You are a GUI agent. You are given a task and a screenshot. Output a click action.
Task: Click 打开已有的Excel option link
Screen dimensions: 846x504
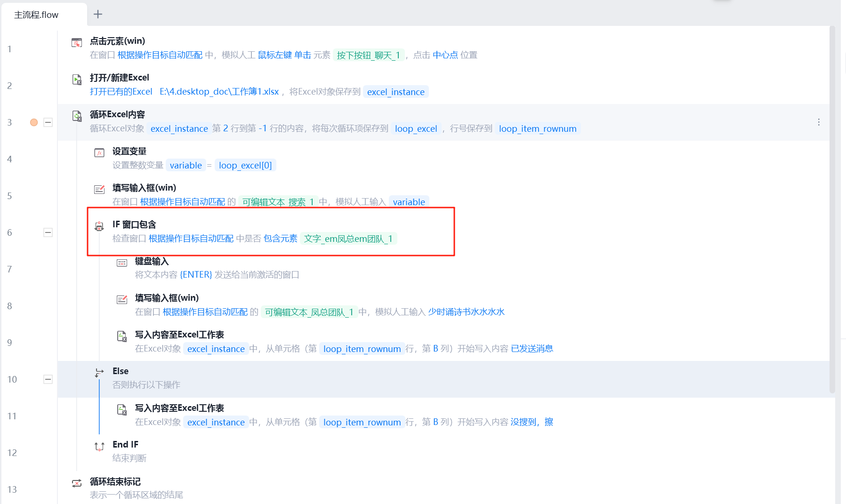point(121,92)
